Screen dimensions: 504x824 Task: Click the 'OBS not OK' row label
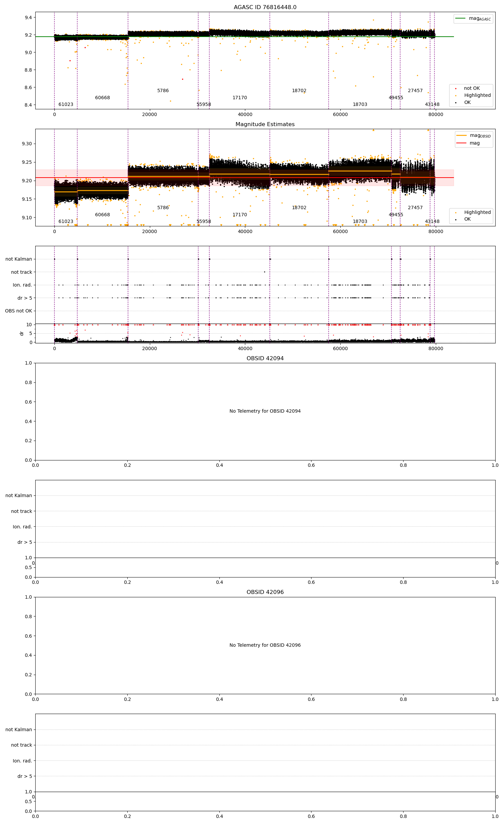click(18, 311)
